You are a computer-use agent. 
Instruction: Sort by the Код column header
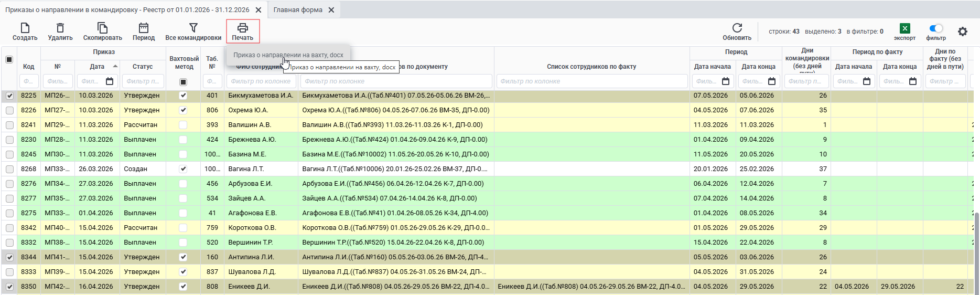coord(28,67)
